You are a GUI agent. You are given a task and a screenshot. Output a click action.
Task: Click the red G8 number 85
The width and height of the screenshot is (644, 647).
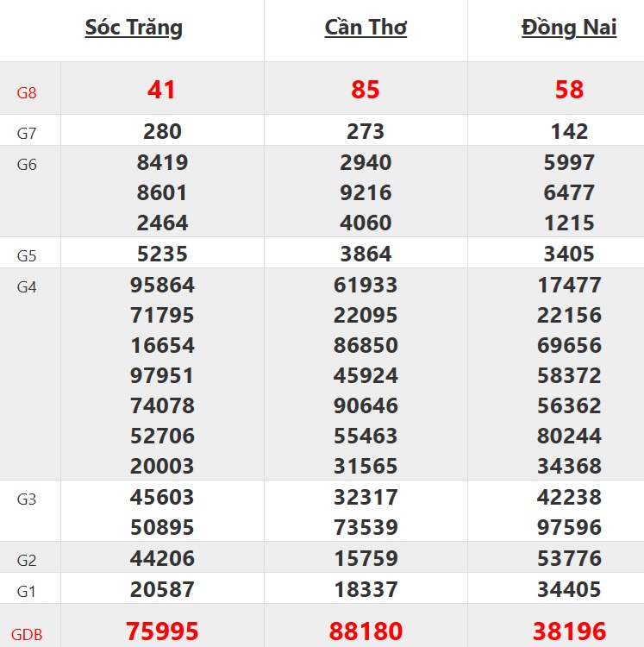click(x=366, y=90)
